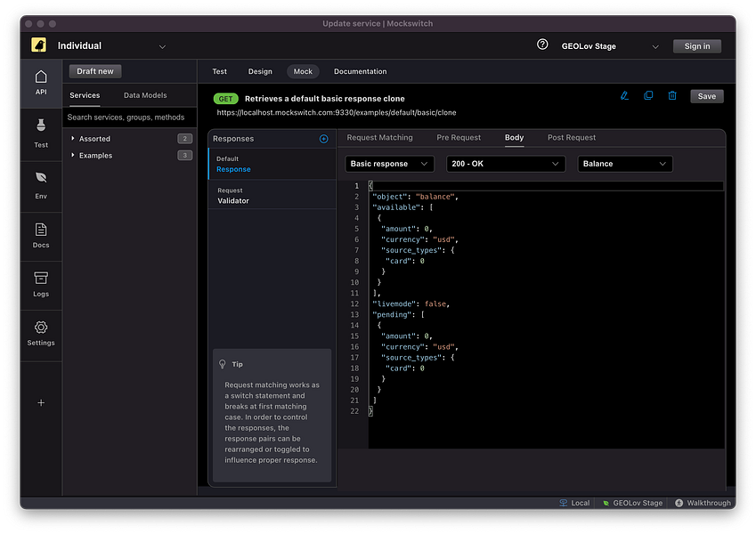Switch to the Data Models tab

tap(145, 95)
